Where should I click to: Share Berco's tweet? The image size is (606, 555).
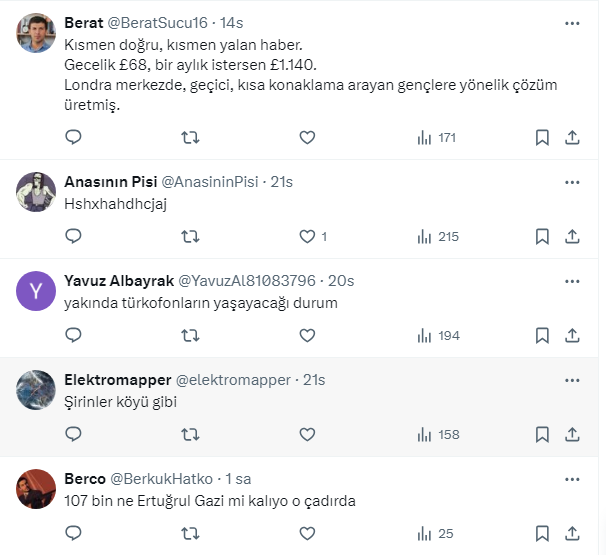(x=572, y=533)
